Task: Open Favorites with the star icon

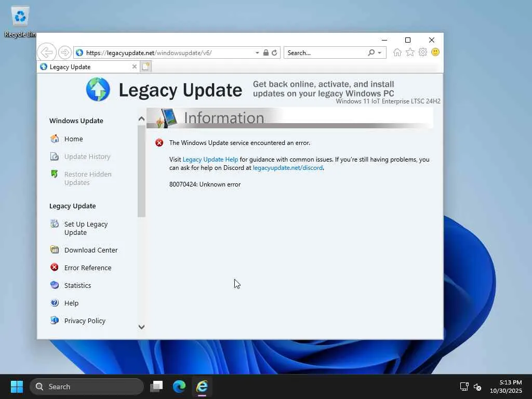Action: (410, 52)
